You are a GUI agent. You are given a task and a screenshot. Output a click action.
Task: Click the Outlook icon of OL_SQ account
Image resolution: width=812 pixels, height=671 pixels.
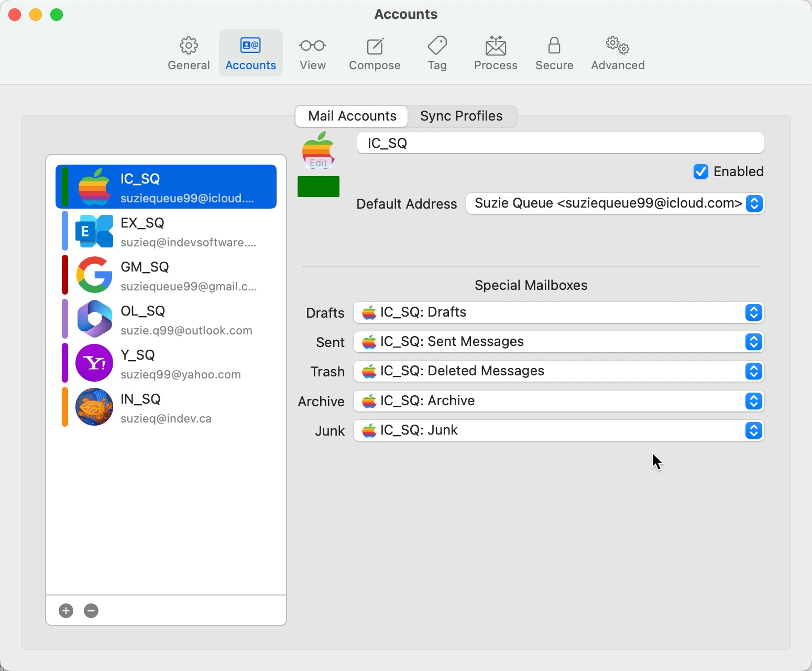[x=94, y=319]
